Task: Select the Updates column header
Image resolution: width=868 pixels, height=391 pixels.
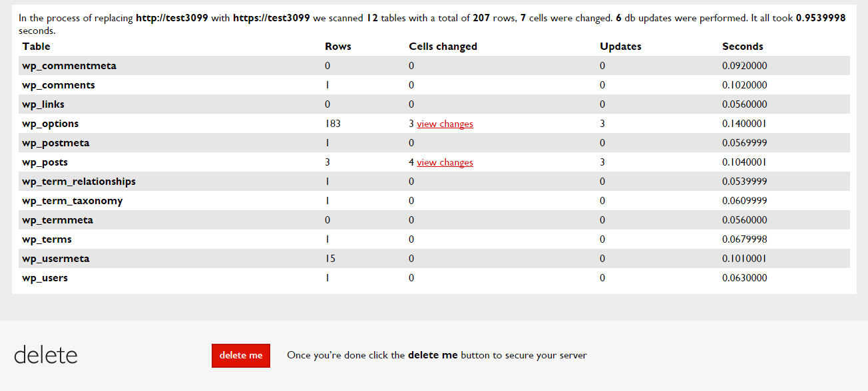Action: (x=620, y=47)
